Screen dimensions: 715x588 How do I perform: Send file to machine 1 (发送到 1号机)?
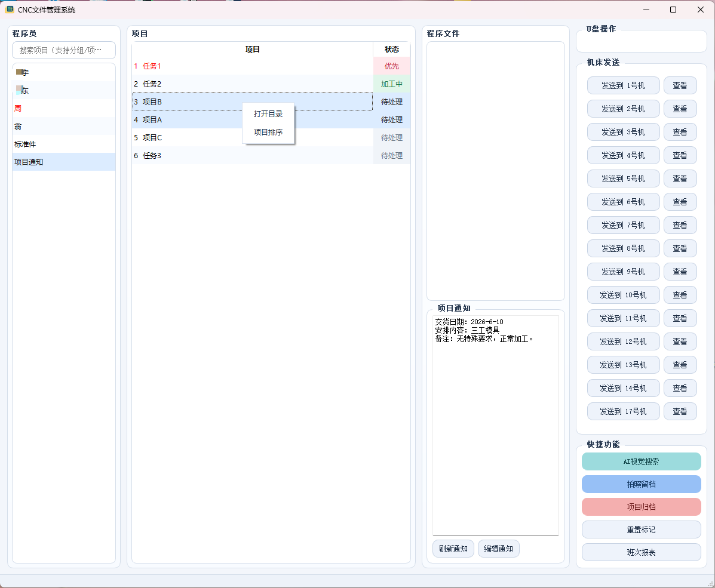coord(624,86)
